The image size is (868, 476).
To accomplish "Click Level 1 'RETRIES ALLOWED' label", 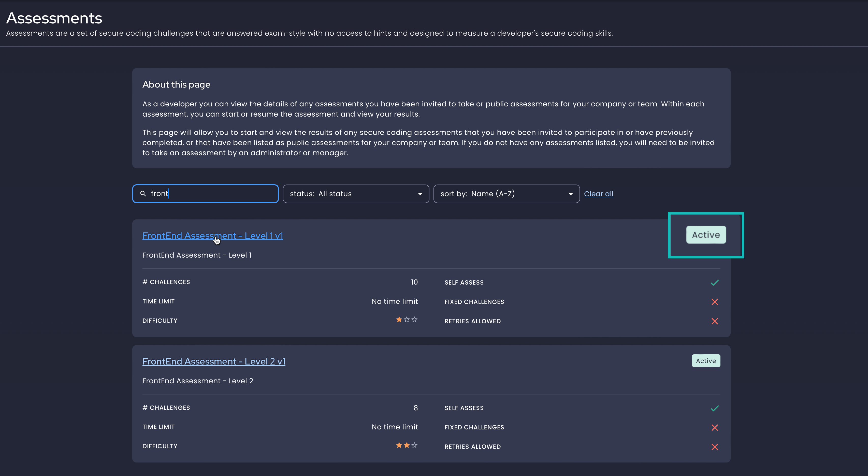I will [x=472, y=321].
